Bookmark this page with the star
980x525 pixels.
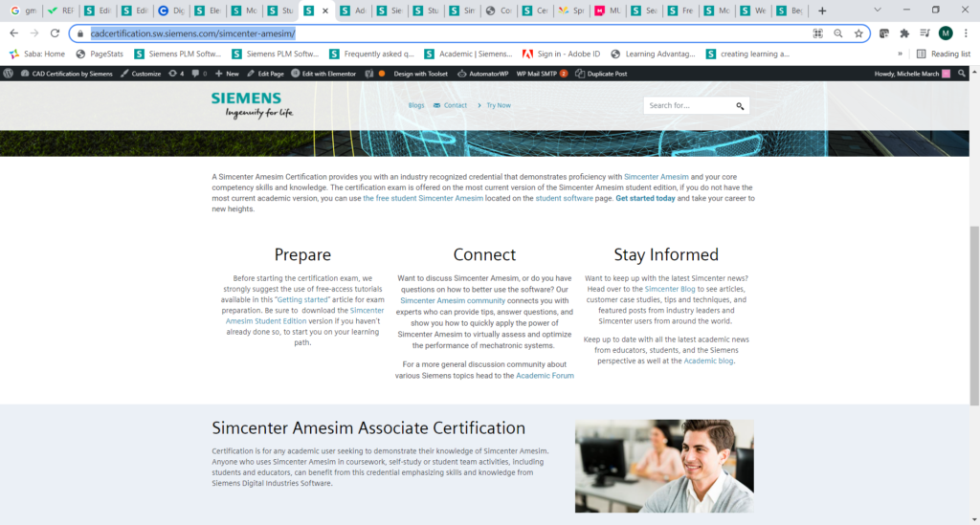(858, 33)
